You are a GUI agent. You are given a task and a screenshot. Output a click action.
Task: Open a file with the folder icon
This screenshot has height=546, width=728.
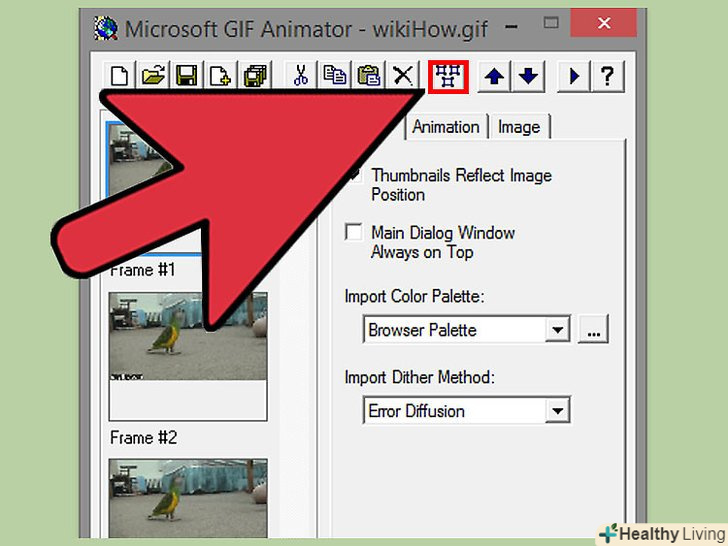(x=153, y=76)
